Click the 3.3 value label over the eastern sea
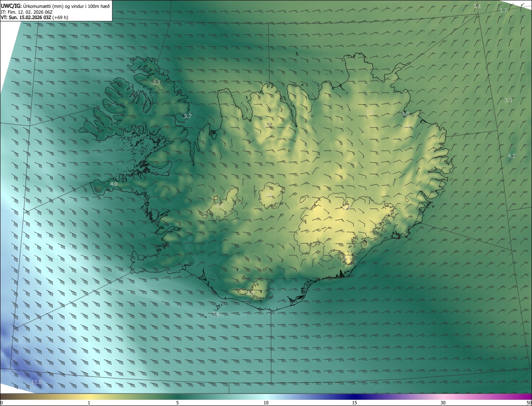The width and height of the screenshot is (532, 406). tap(508, 100)
